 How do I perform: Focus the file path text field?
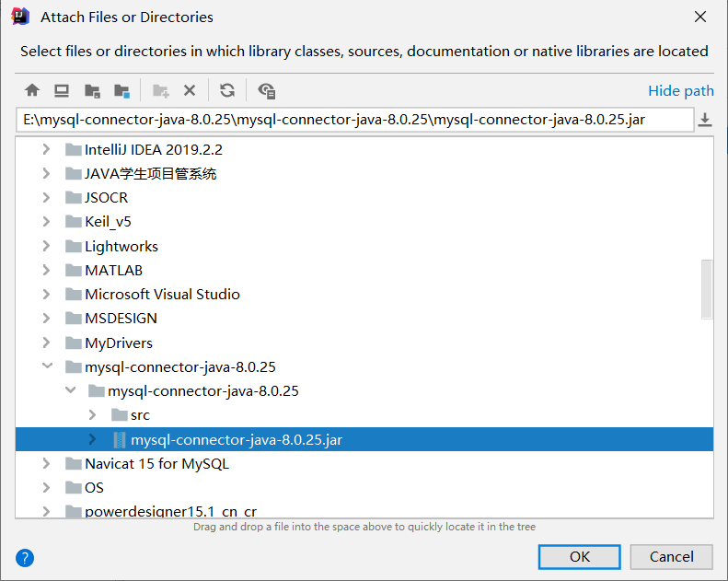354,120
